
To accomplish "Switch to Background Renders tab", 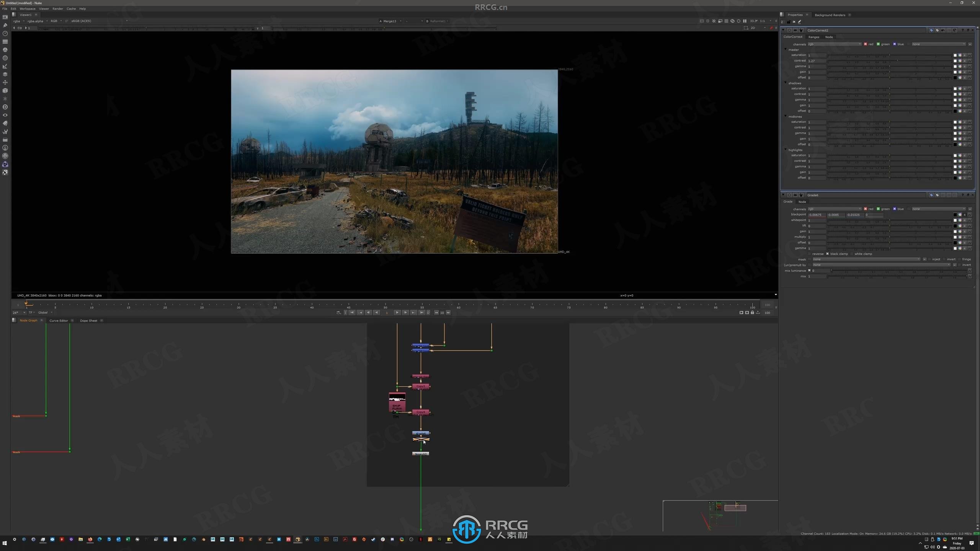I will point(830,15).
